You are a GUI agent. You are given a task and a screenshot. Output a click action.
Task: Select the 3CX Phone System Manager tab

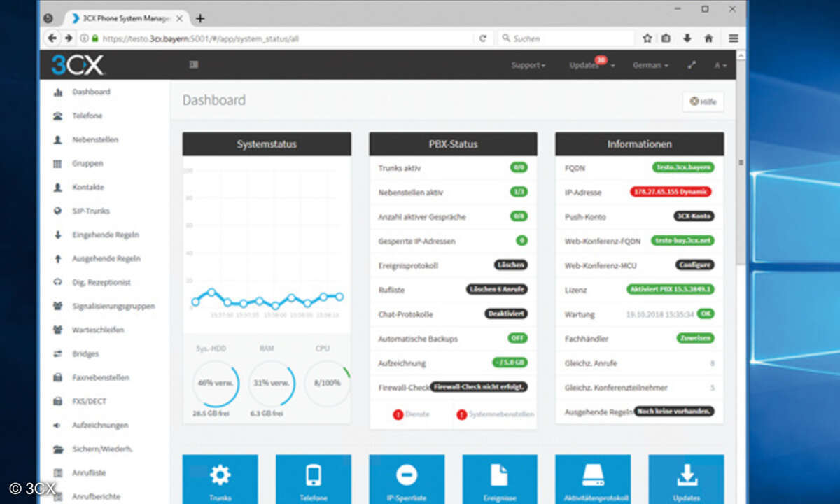[x=125, y=18]
